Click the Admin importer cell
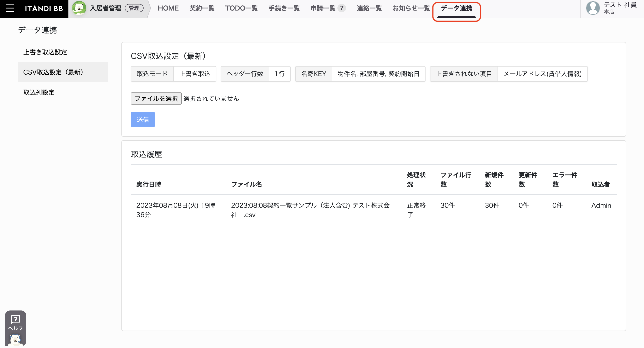Image resolution: width=644 pixels, height=348 pixels. pyautogui.click(x=601, y=205)
